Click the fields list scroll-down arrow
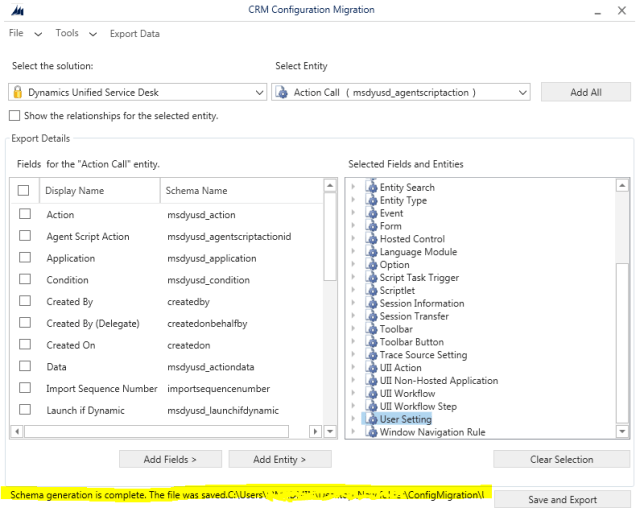Viewport: 640px width, 516px height. coord(330,431)
